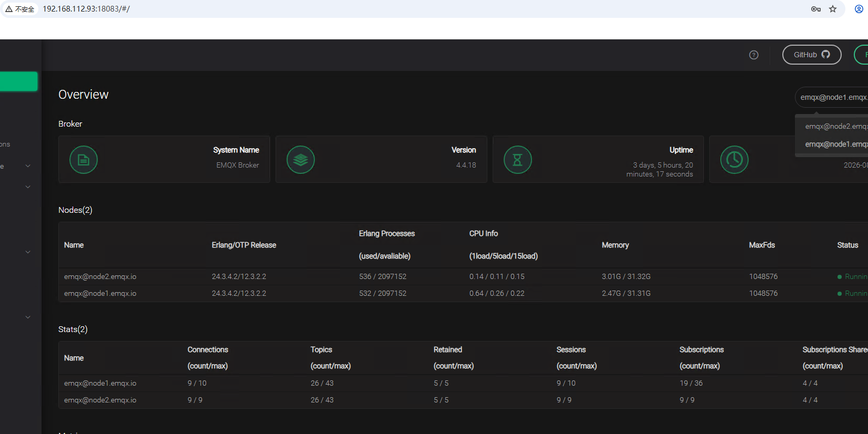Click node1's Connections value 9 / 10
Image resolution: width=868 pixels, height=434 pixels.
[197, 383]
